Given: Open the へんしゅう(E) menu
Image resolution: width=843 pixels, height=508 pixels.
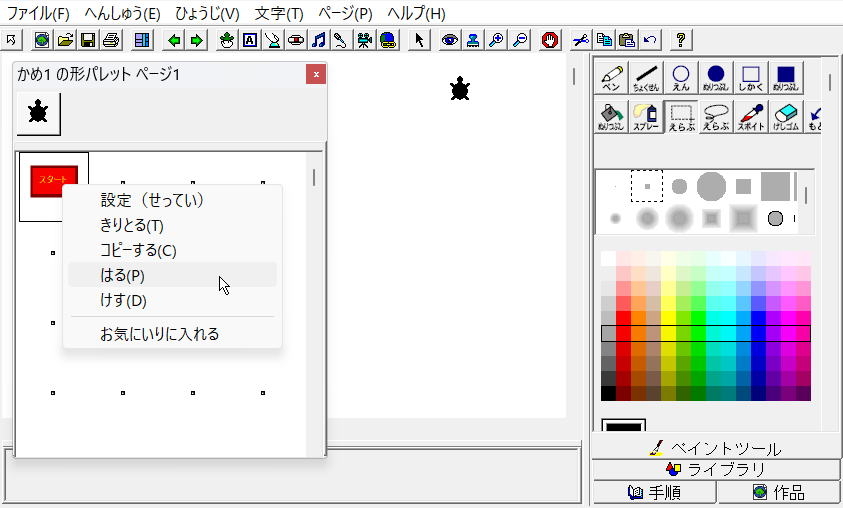Looking at the screenshot, I should click(x=122, y=13).
